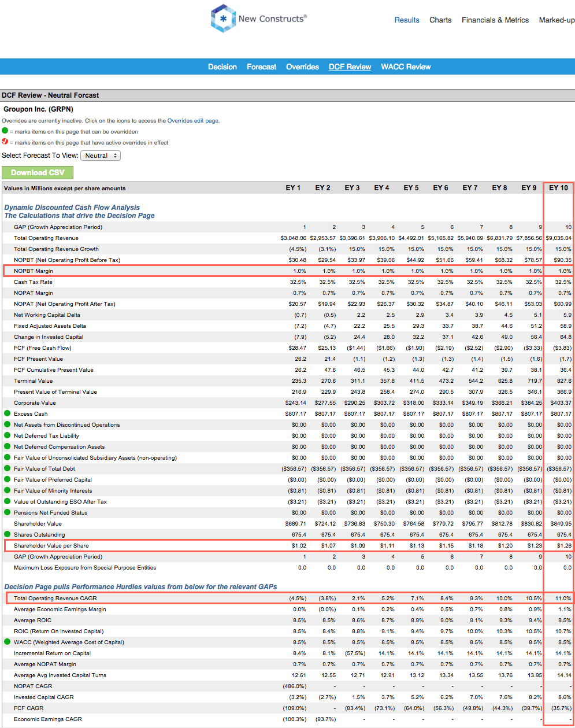
Task: Click the Cash Tax Rate row label
Action: pyautogui.click(x=33, y=282)
